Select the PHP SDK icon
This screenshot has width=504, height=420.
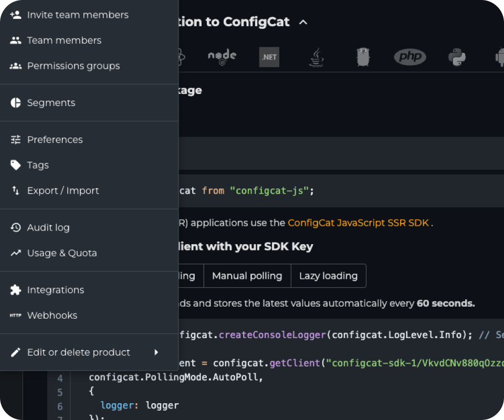pos(410,57)
